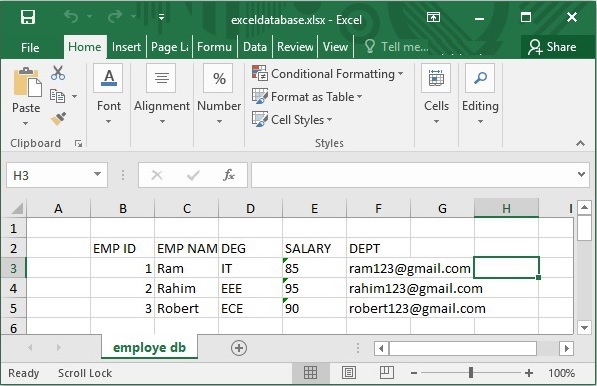This screenshot has width=597, height=386.
Task: Click the Redo arrow icon
Action: pos(115,16)
